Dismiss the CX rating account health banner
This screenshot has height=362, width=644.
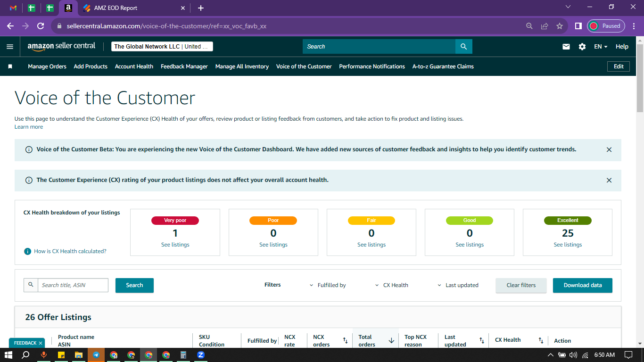pos(609,180)
